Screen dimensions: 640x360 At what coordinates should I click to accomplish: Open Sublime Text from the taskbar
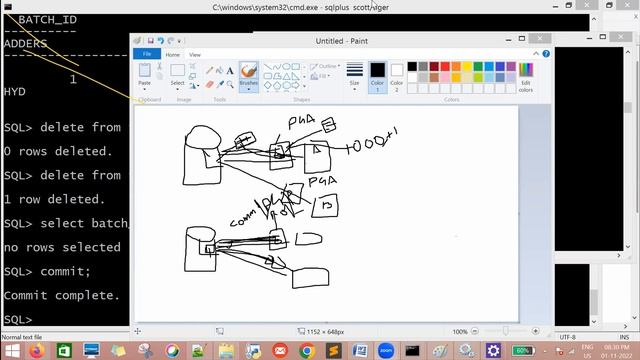(x=333, y=351)
